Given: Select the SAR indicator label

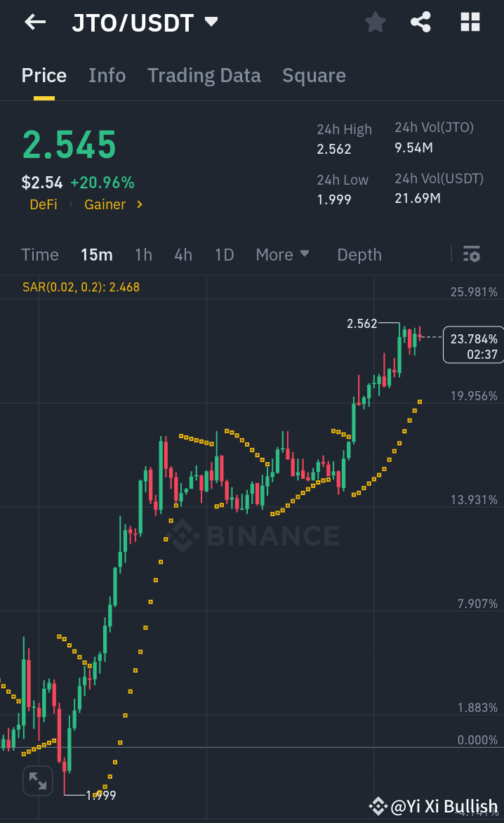Looking at the screenshot, I should [80, 287].
